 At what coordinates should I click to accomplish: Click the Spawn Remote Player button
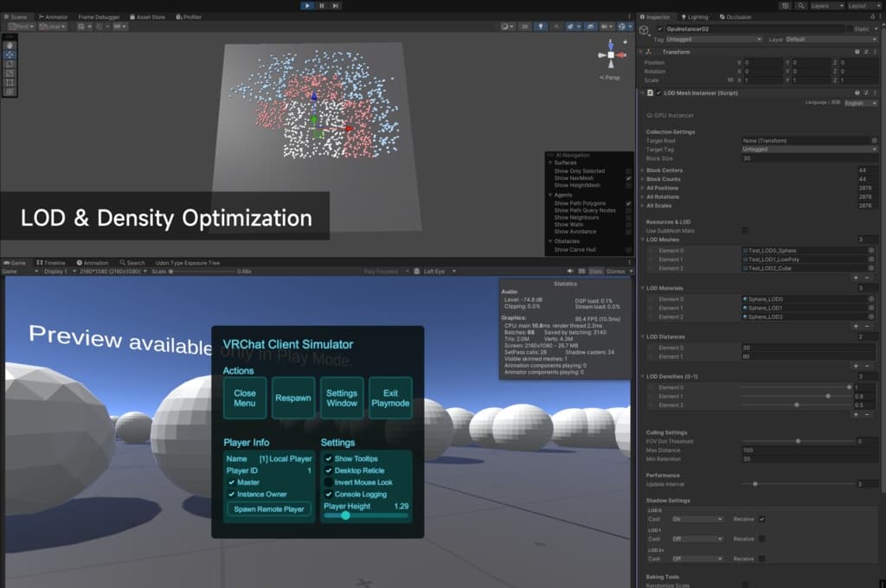click(x=268, y=509)
